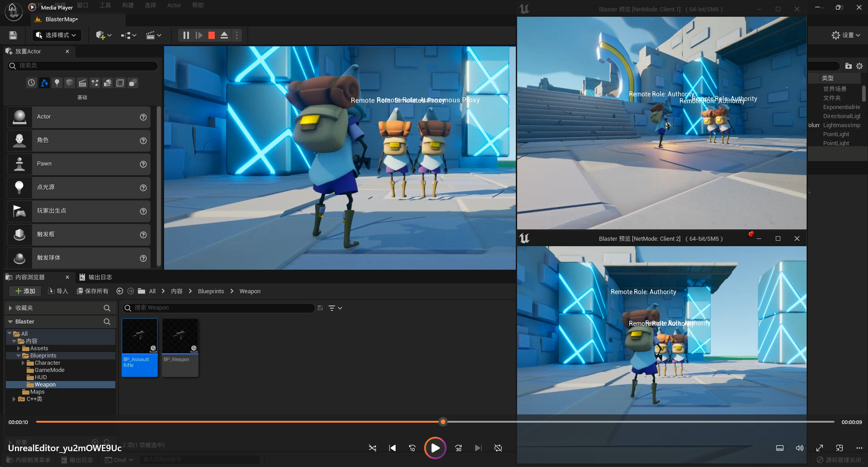Click the Place Actors panel scrollbar
This screenshot has height=467, width=868.
click(x=159, y=186)
